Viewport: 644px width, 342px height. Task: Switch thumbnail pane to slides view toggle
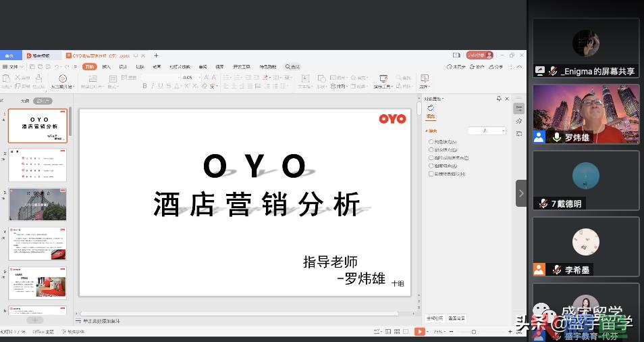43,101
